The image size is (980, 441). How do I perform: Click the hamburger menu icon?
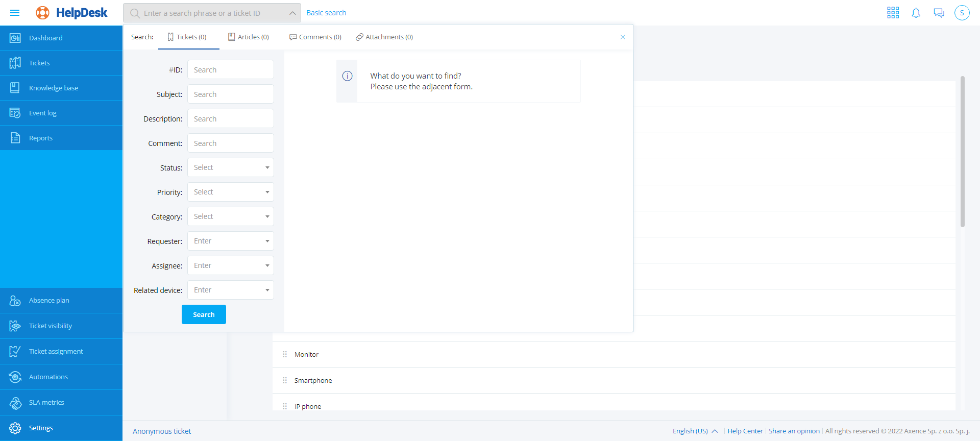coord(15,13)
